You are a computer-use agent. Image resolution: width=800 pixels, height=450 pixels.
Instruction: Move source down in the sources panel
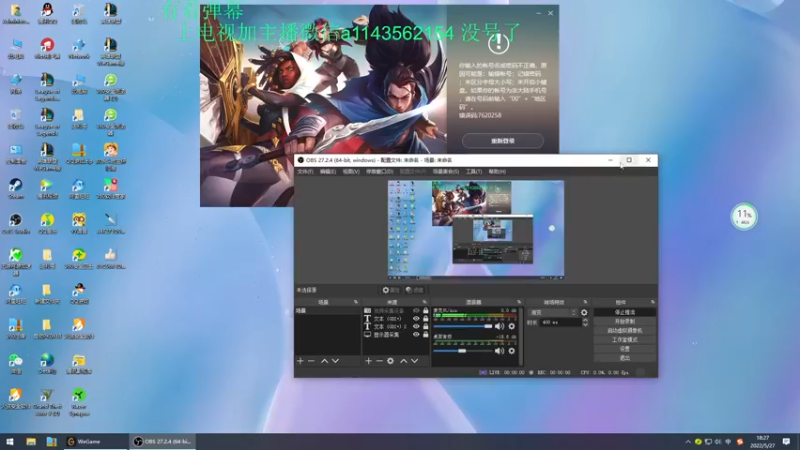point(415,361)
